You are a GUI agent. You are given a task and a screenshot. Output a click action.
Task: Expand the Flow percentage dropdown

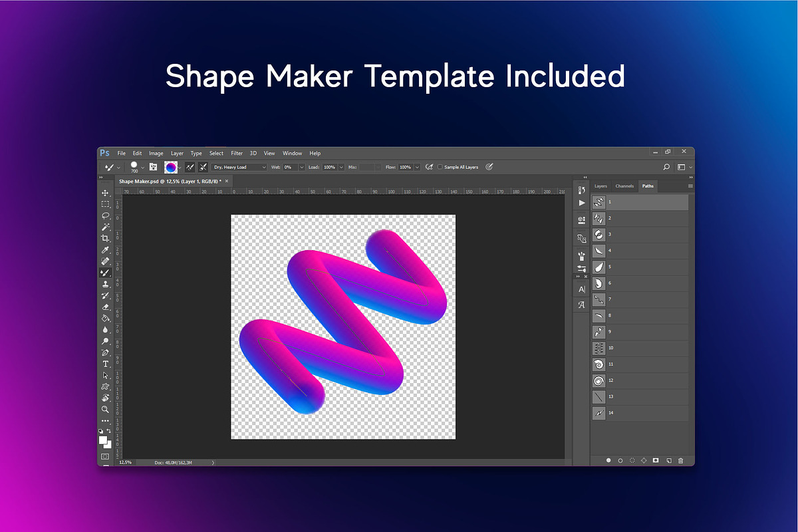click(417, 168)
